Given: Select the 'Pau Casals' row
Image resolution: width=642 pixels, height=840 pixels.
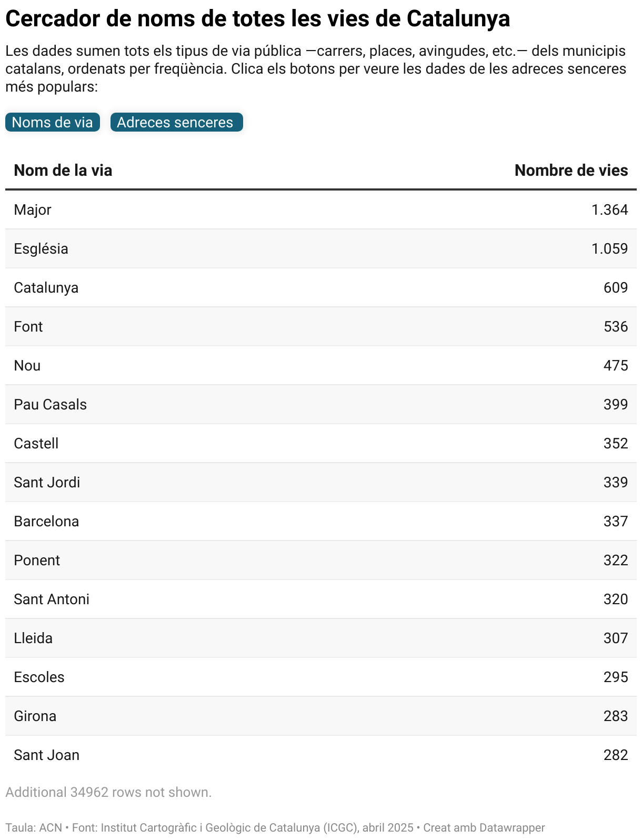Looking at the screenshot, I should click(x=51, y=404).
